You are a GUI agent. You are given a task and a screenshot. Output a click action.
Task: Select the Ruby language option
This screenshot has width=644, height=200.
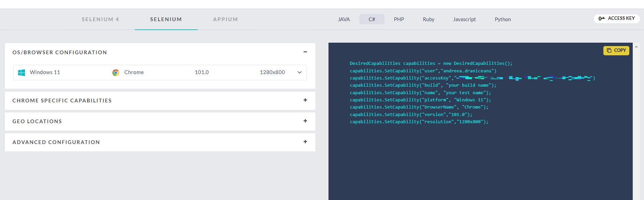click(x=429, y=19)
